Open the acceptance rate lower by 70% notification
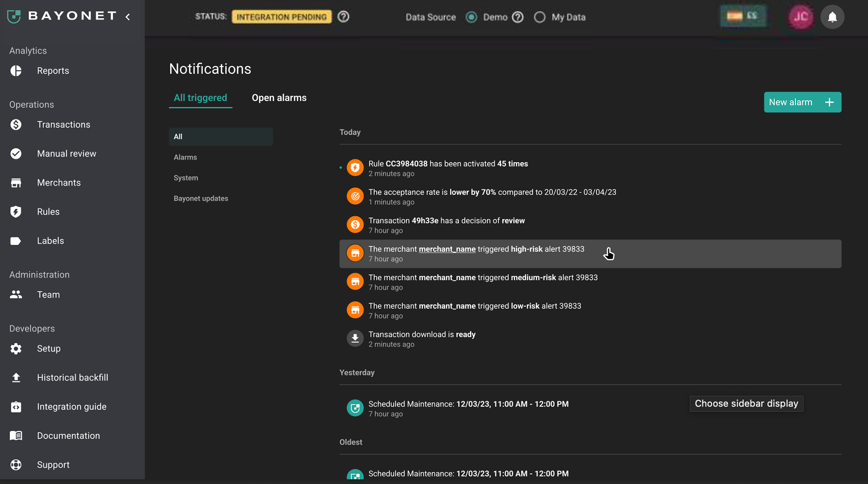The width and height of the screenshot is (868, 484). [x=590, y=197]
